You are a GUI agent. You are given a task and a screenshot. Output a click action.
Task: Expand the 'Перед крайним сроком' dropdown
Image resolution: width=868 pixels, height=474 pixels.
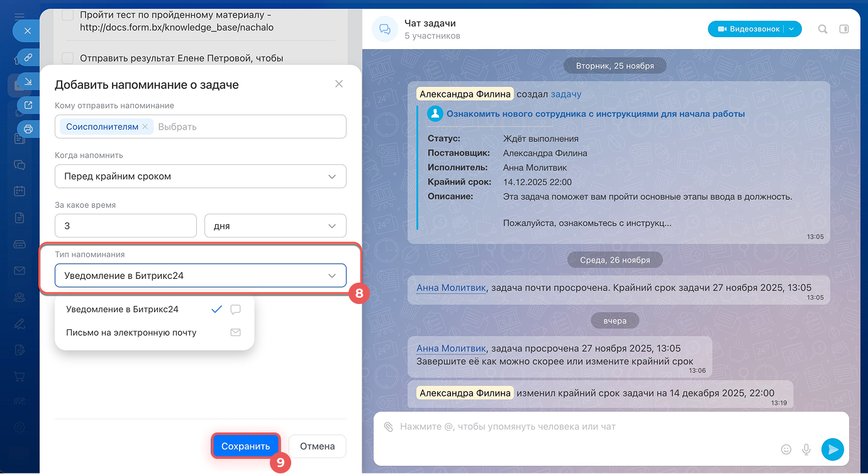tap(200, 176)
